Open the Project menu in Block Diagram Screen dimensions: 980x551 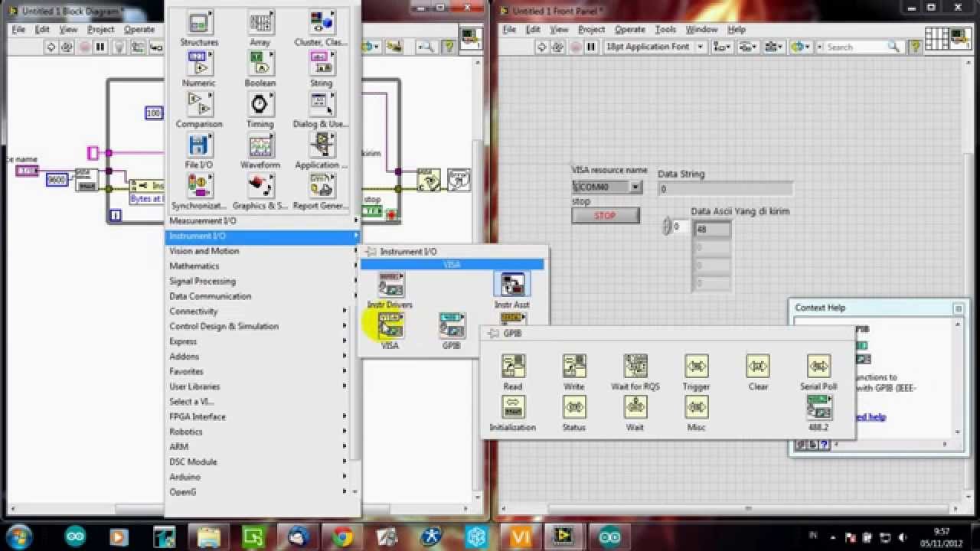tap(100, 29)
